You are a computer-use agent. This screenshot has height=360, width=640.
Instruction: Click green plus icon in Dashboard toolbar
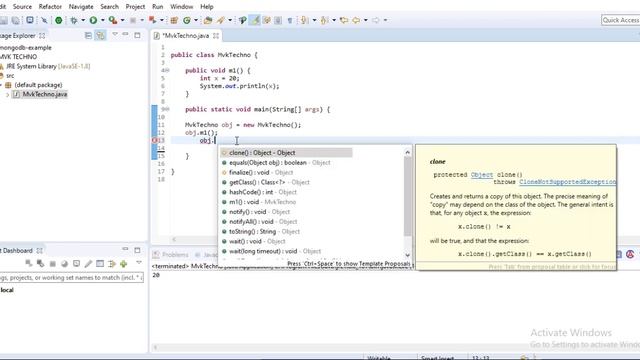point(124,264)
